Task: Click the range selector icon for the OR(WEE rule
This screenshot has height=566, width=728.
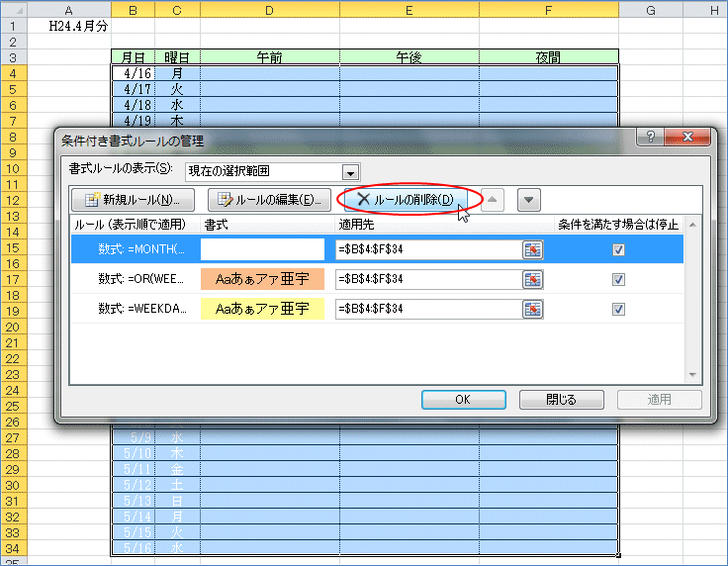Action: [x=532, y=279]
